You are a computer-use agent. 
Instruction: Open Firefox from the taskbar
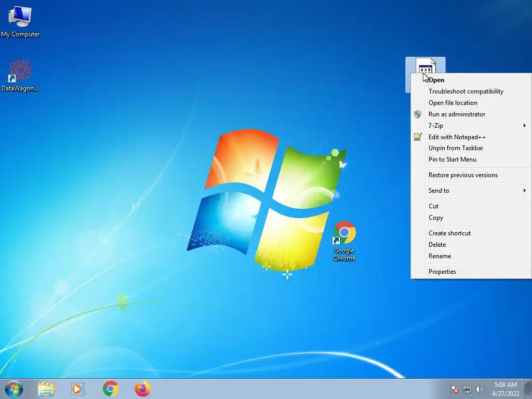point(143,389)
